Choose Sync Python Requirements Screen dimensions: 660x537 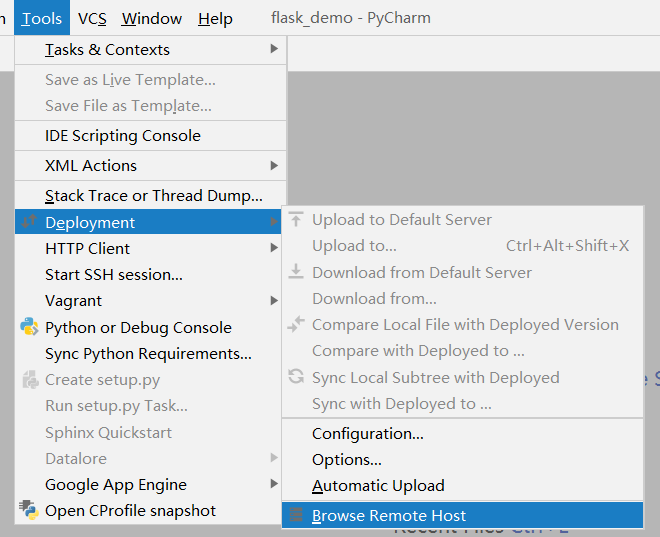coord(148,354)
